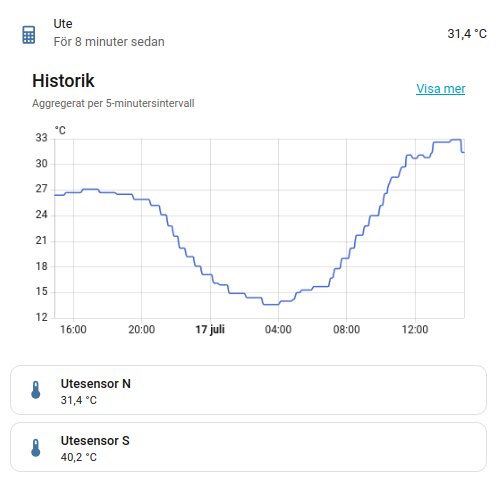Click the Historik heading
499x477 pixels.
(63, 81)
